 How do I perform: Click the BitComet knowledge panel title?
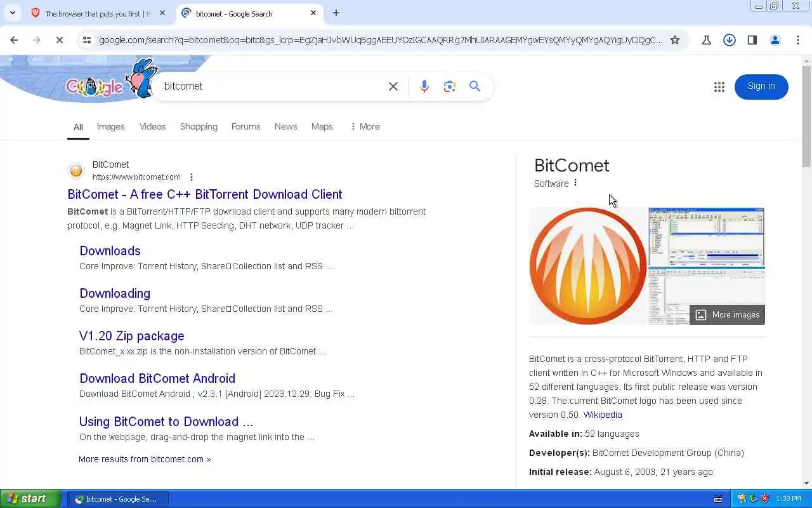[572, 166]
